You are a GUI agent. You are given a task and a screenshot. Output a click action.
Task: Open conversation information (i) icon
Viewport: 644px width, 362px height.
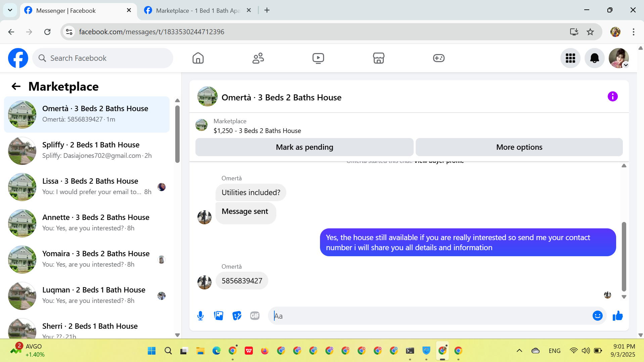tap(613, 97)
